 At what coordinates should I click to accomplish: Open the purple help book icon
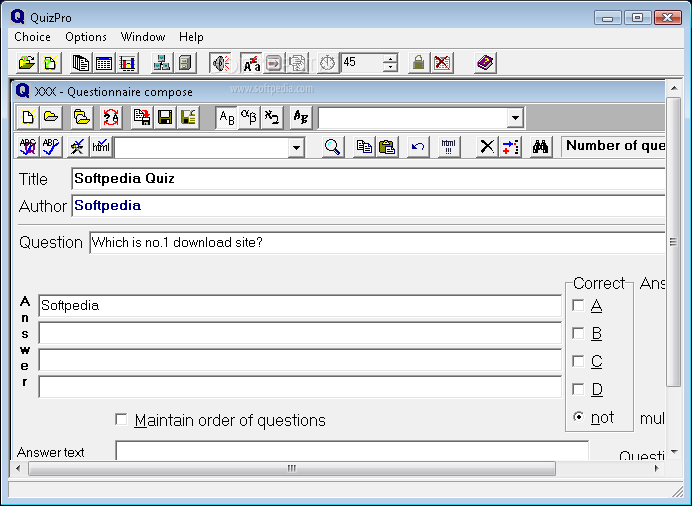(485, 63)
